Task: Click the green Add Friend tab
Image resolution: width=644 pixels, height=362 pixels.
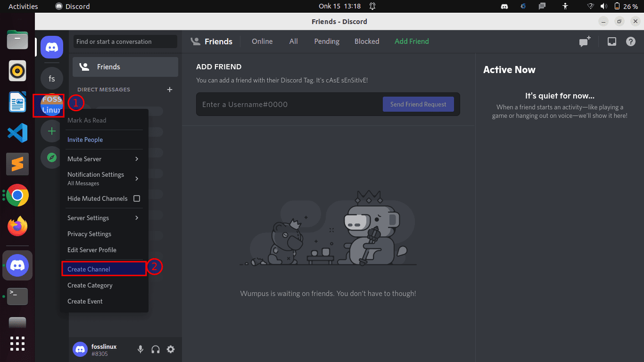Action: tap(412, 41)
